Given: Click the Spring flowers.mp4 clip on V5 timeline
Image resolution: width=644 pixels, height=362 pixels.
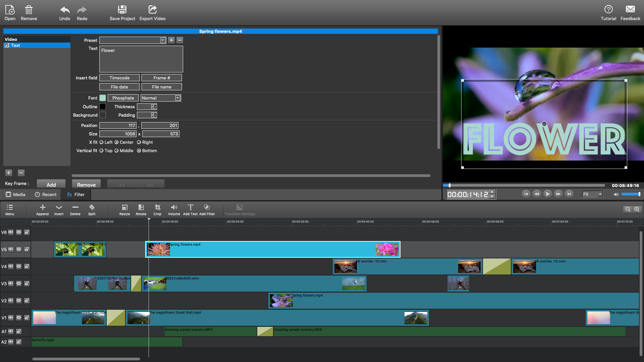Looking at the screenshot, I should click(272, 249).
